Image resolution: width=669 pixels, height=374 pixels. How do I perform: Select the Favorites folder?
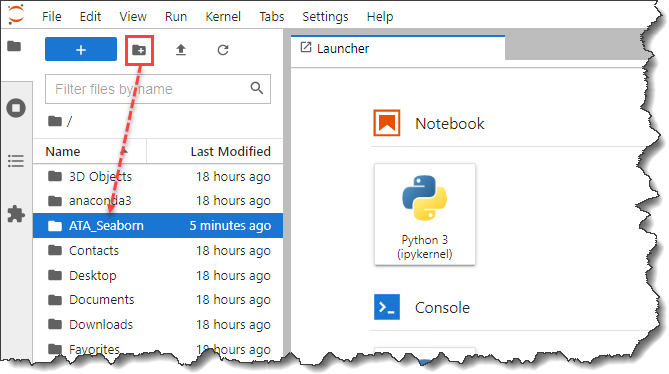coord(158,349)
